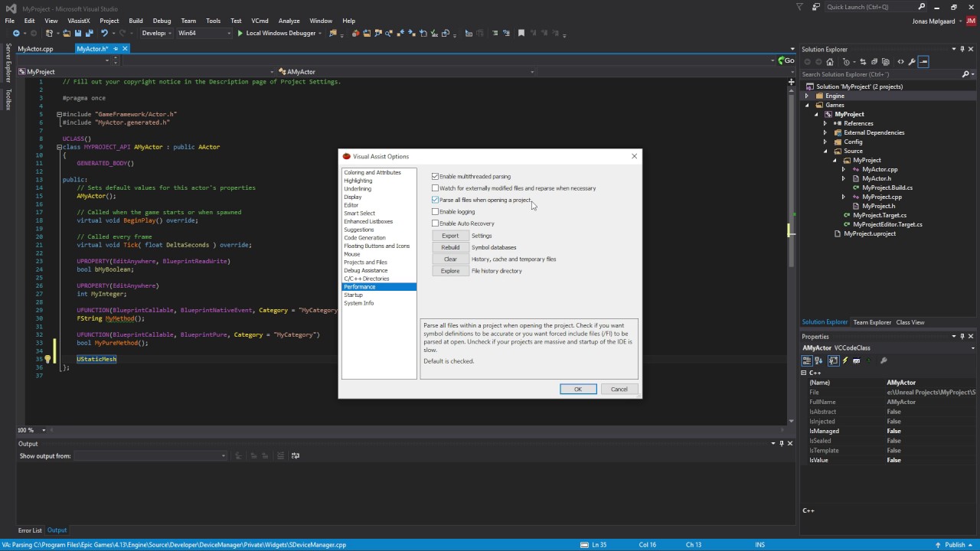Open the Analyze menu

coord(289,21)
